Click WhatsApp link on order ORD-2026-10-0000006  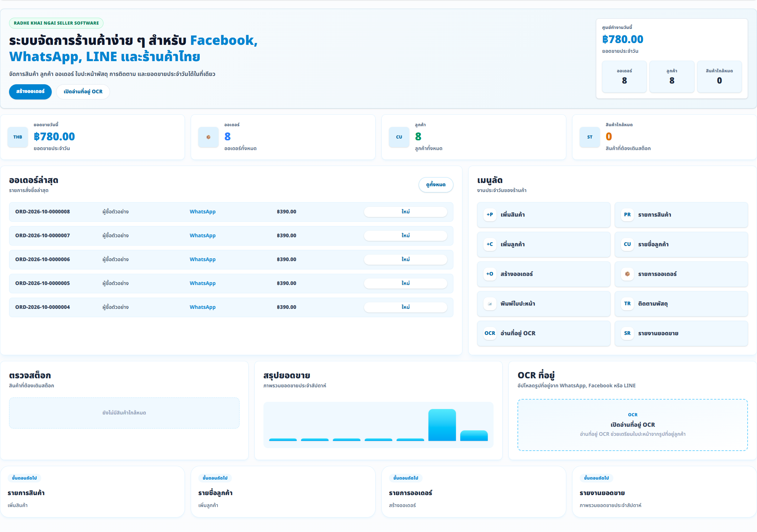pos(203,259)
